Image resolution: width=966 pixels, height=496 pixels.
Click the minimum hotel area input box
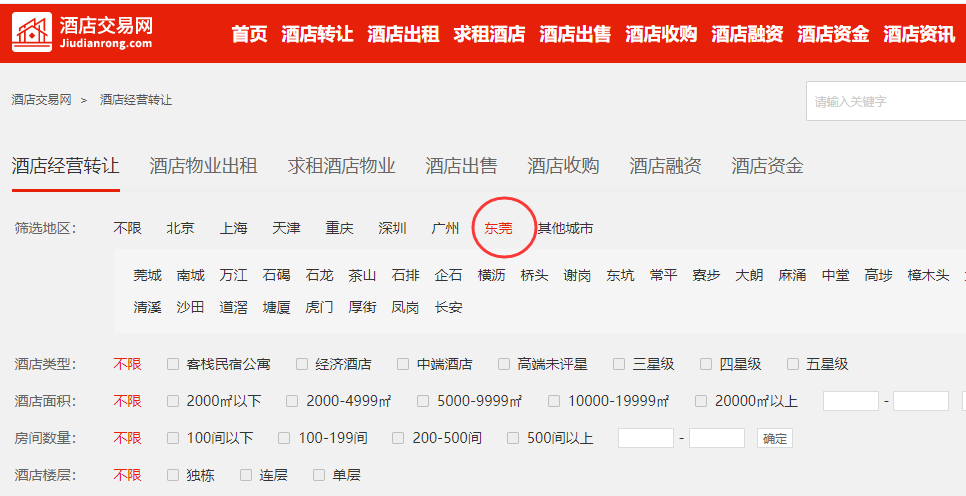point(850,401)
